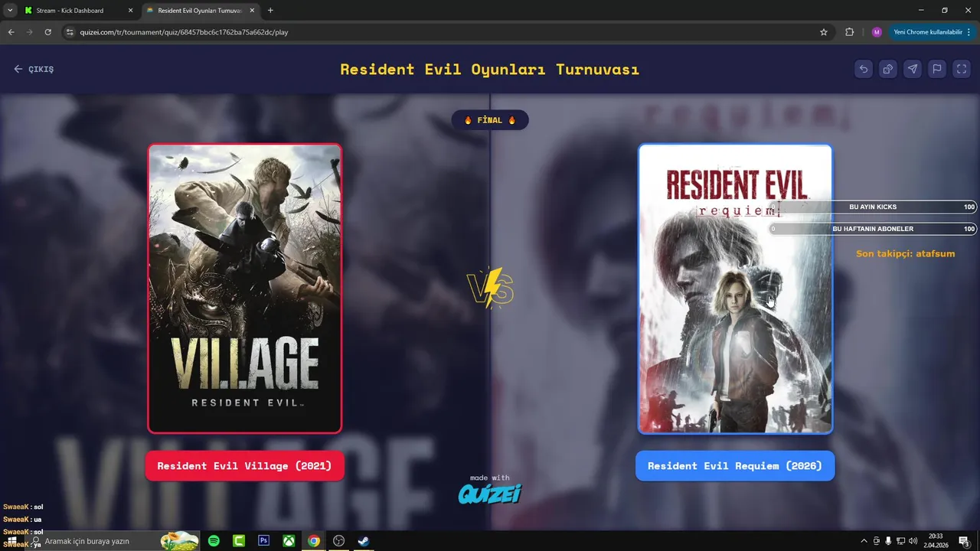The height and width of the screenshot is (551, 980).
Task: Open Chrome extensions puzzle icon
Action: 849,32
